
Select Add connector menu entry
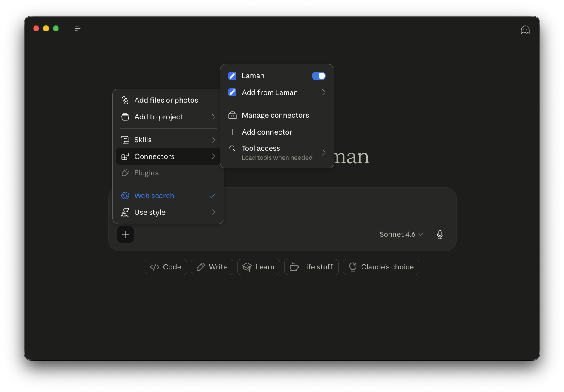tap(277, 132)
